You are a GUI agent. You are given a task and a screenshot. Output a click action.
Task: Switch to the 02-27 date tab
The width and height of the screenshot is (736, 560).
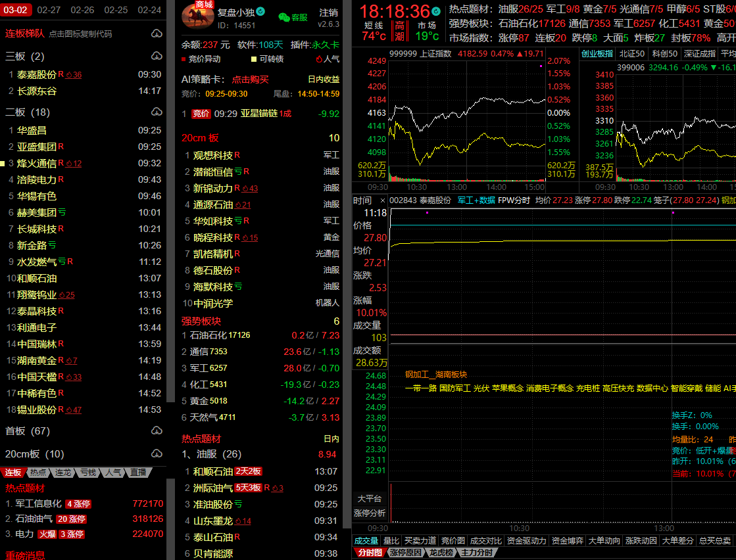pos(49,10)
